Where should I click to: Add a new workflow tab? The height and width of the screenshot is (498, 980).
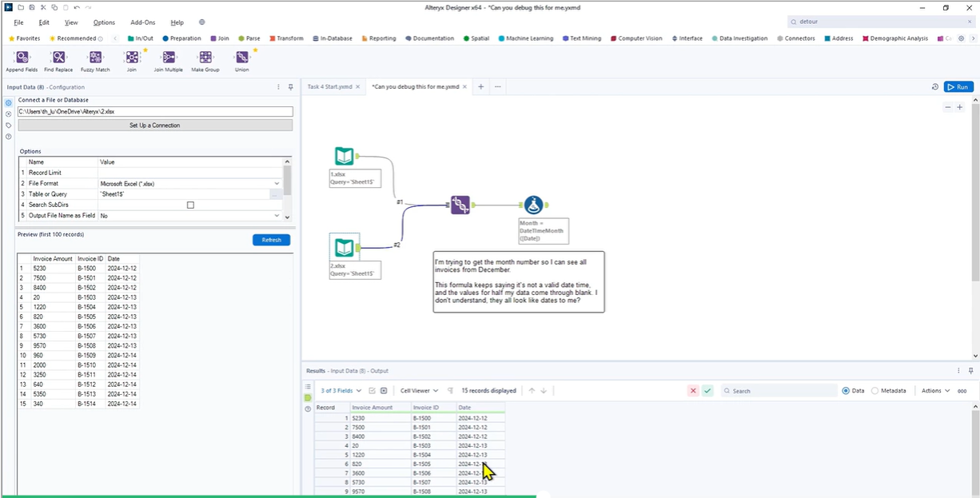click(x=480, y=86)
